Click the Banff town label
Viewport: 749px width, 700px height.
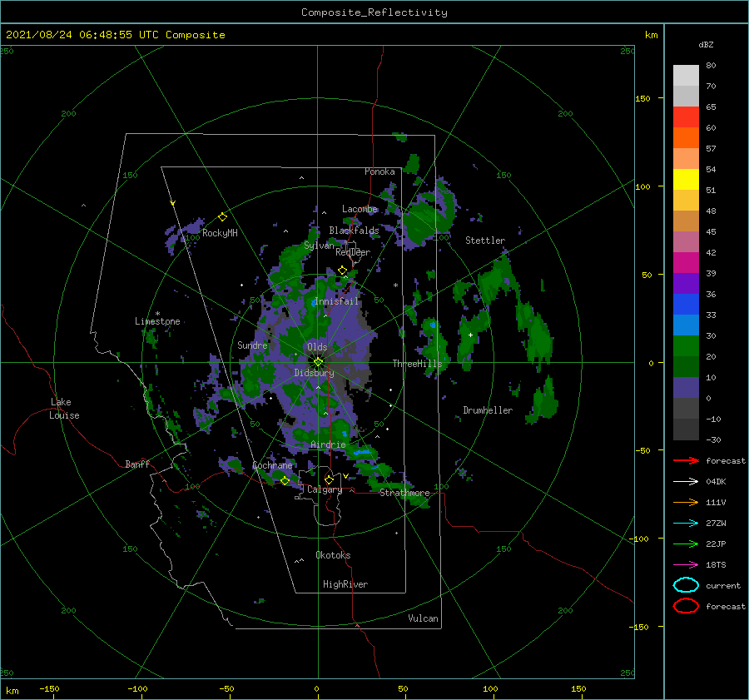[x=137, y=464]
